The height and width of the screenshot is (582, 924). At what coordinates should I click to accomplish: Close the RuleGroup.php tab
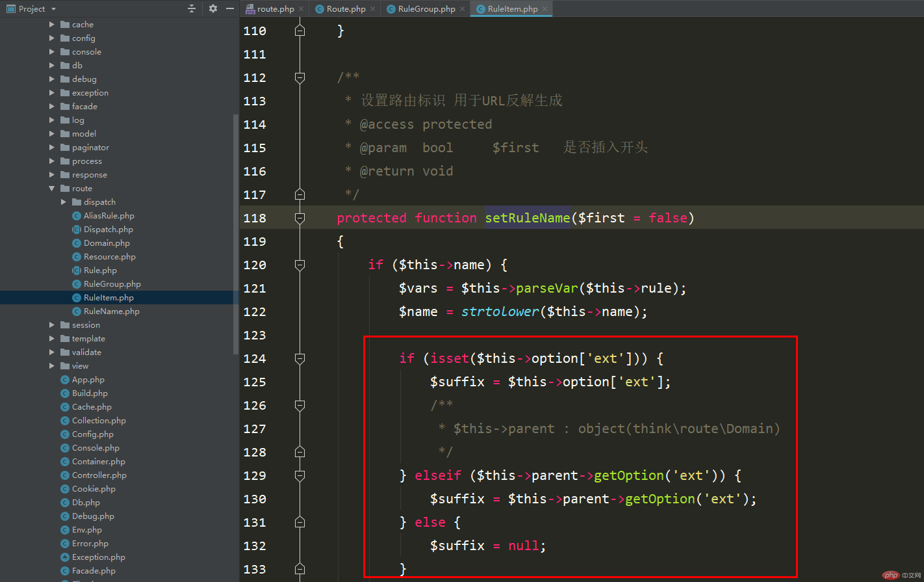462,9
